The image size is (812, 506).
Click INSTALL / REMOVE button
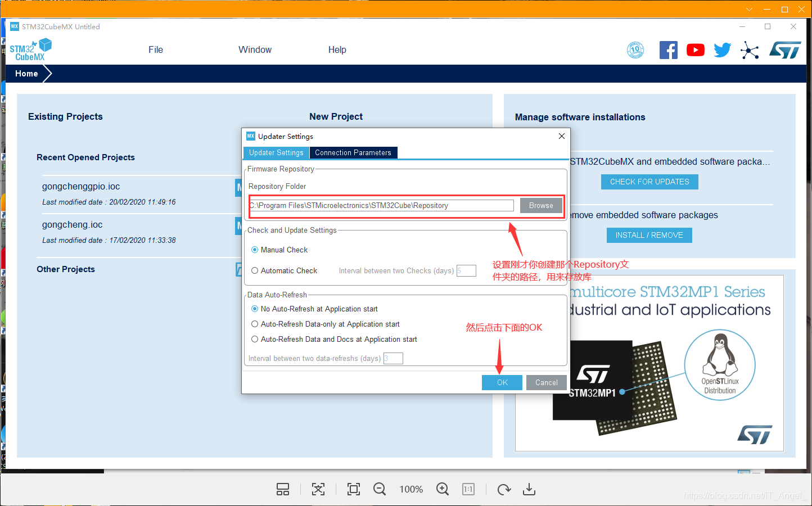tap(649, 235)
